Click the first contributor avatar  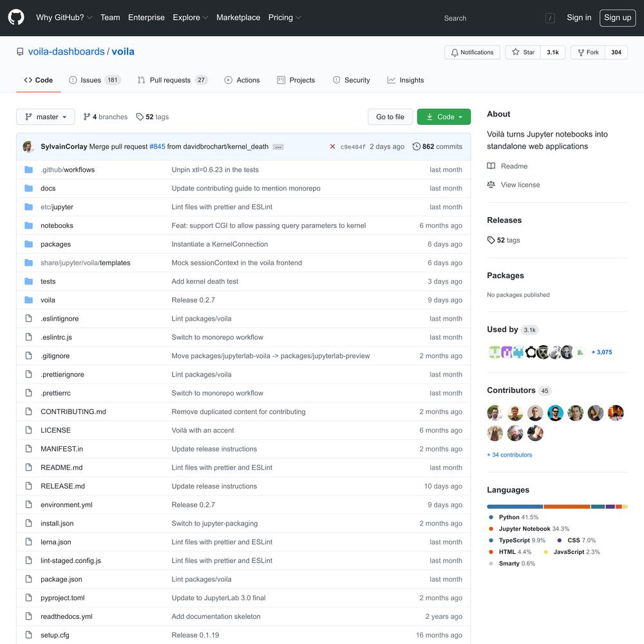[x=495, y=413]
